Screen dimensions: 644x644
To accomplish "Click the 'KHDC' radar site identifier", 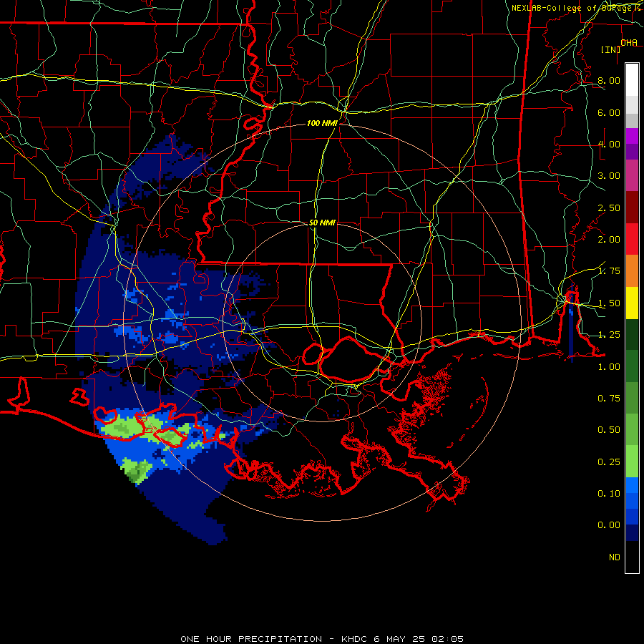I will [354, 639].
